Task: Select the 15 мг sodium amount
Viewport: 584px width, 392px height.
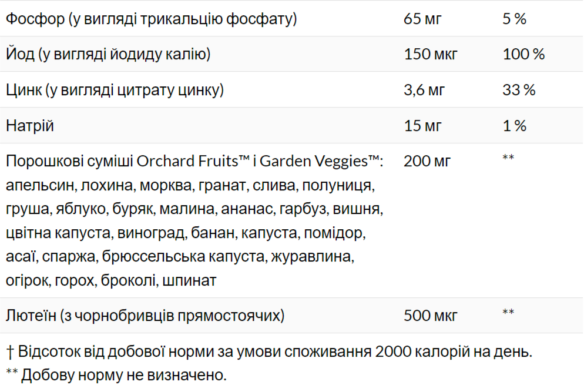Action: pos(422,126)
